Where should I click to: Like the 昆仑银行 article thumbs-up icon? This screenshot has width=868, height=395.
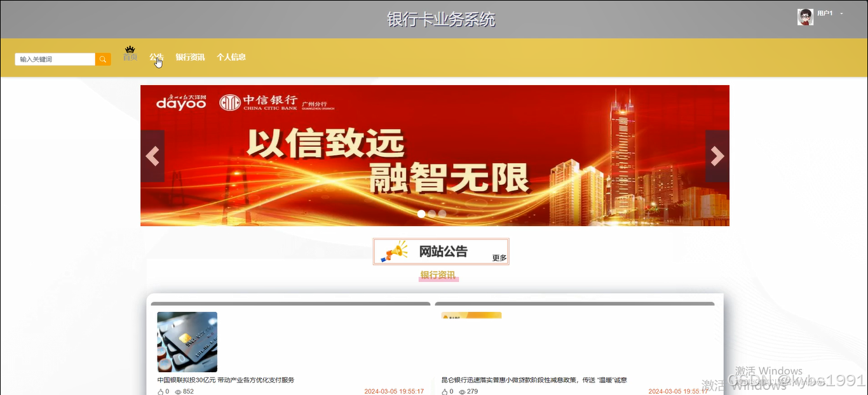pyautogui.click(x=445, y=392)
